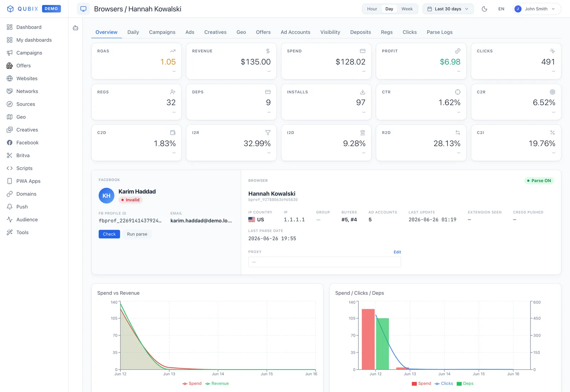Select the Hour granularity option
Image resolution: width=570 pixels, height=392 pixels.
[372, 9]
